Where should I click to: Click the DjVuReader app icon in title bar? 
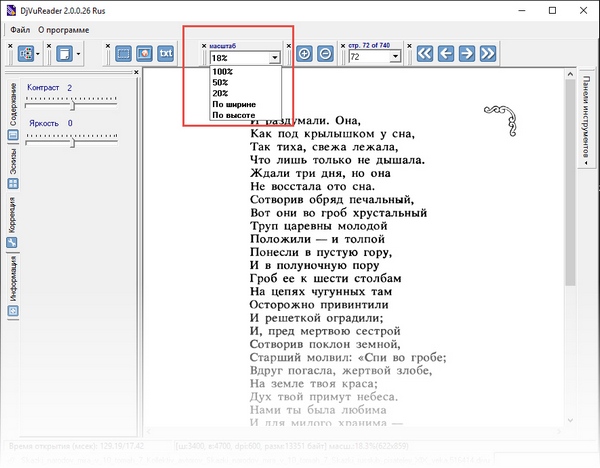tap(11, 10)
